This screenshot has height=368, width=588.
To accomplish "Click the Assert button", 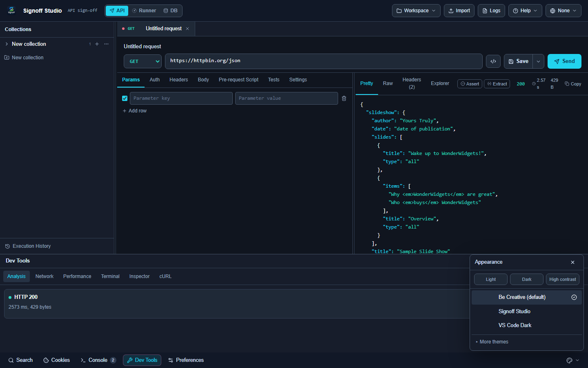I will (x=470, y=84).
